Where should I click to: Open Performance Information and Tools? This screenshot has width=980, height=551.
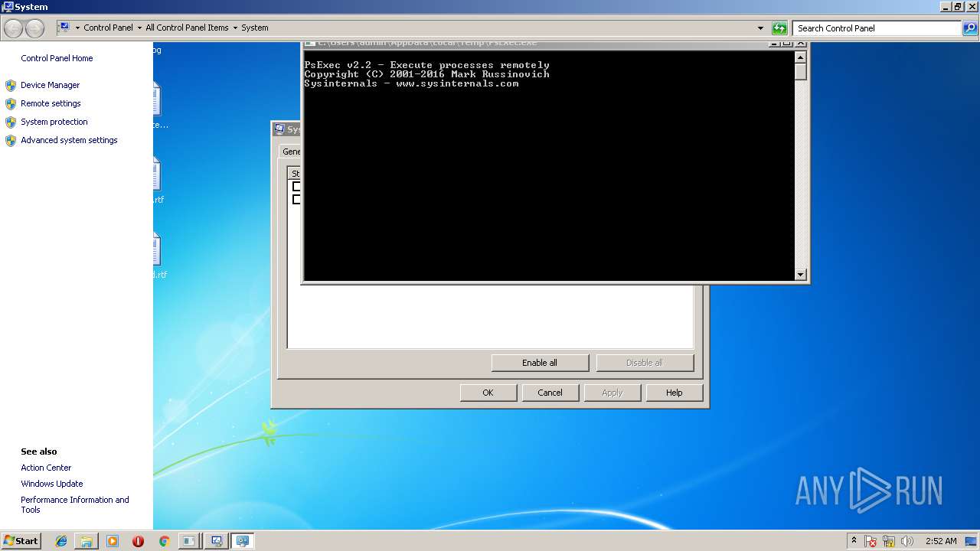pos(75,504)
